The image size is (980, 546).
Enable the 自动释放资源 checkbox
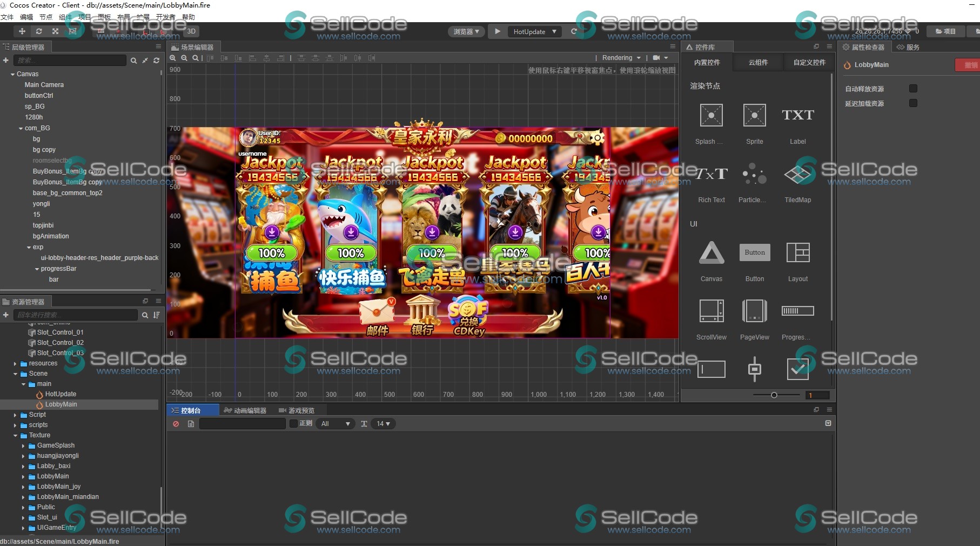pos(913,88)
